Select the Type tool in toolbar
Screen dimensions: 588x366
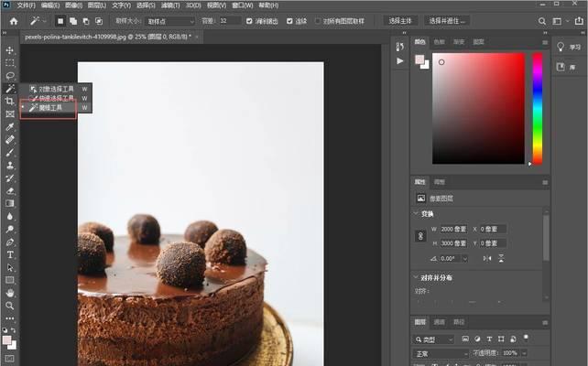click(10, 254)
